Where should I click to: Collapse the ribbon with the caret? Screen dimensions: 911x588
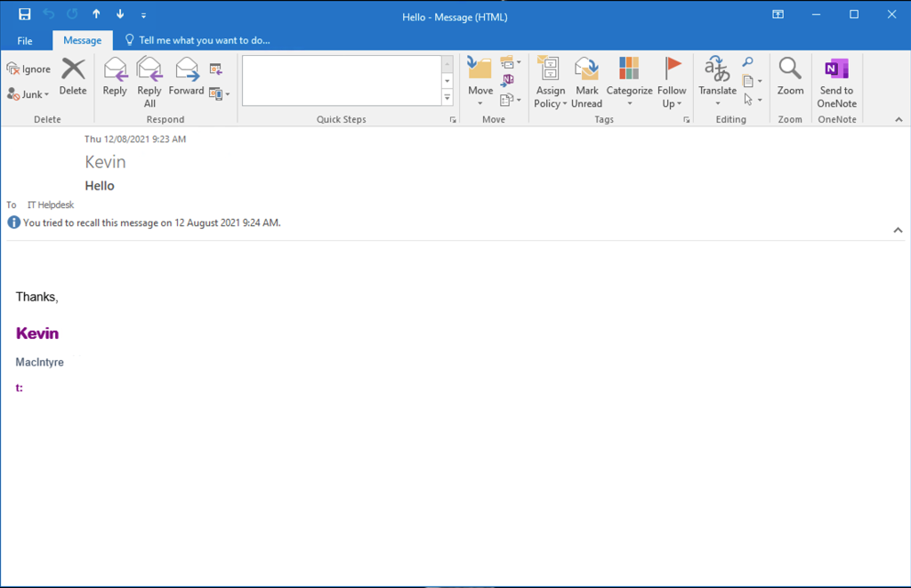899,119
